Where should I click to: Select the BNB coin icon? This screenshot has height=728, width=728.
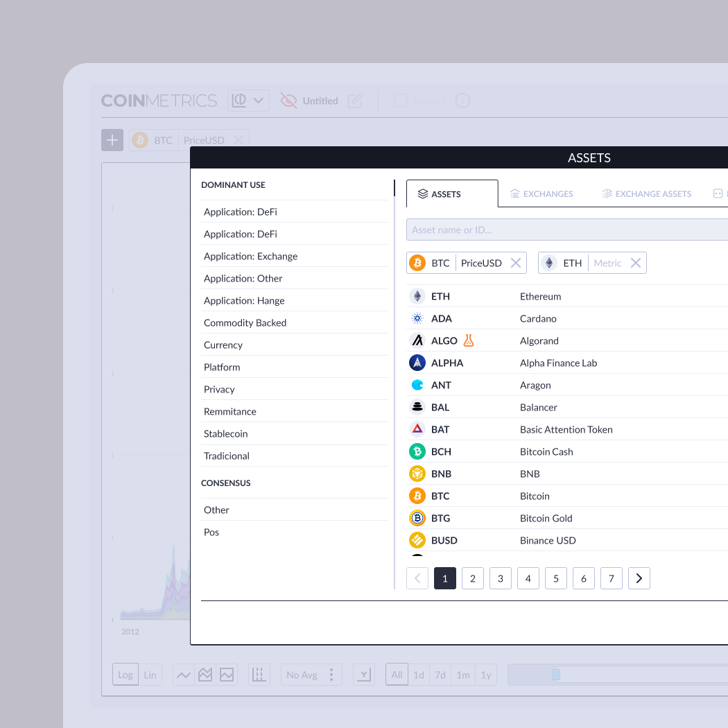417,474
